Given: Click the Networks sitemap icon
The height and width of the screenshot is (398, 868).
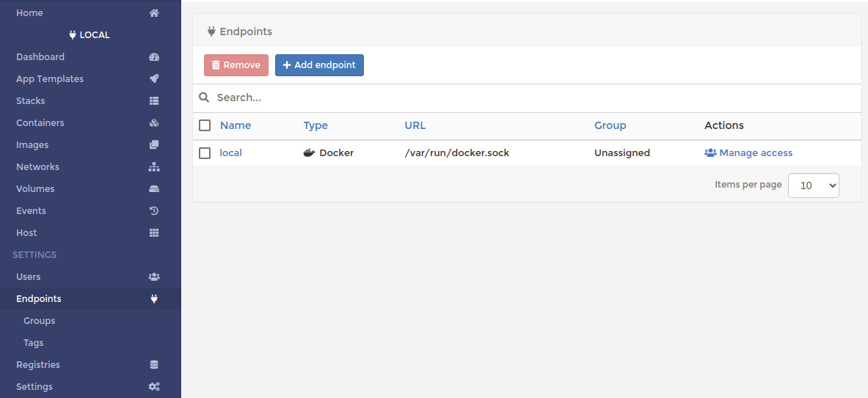Looking at the screenshot, I should [154, 167].
